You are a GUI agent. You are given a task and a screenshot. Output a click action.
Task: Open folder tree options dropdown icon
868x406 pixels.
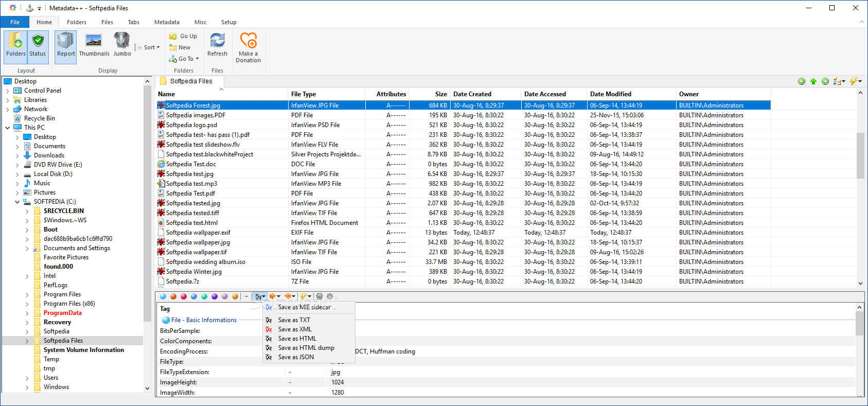(x=839, y=81)
